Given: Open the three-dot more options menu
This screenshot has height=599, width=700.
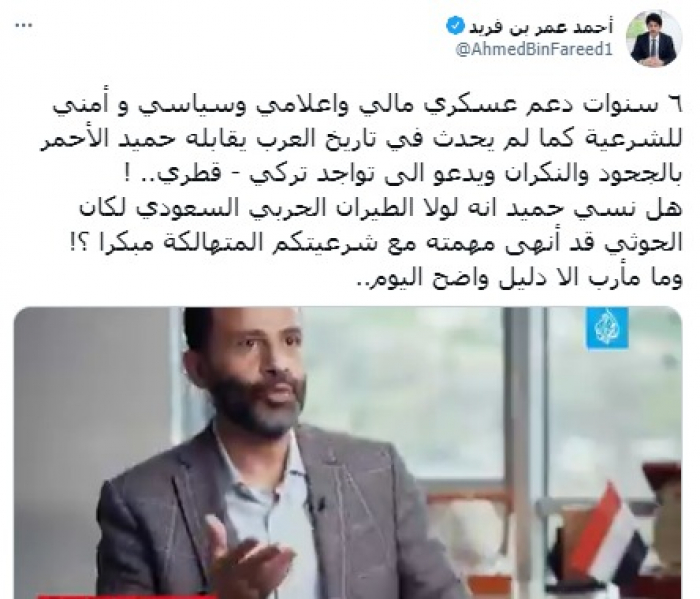Looking at the screenshot, I should [x=24, y=25].
